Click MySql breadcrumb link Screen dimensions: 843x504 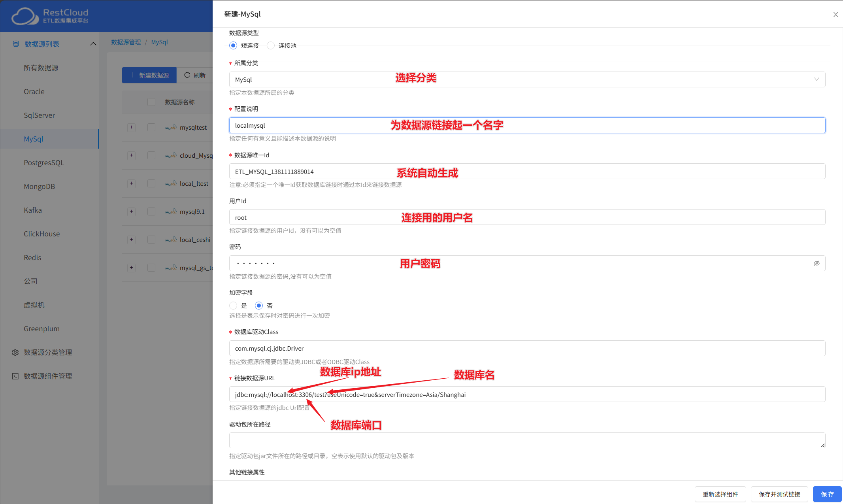tap(160, 42)
